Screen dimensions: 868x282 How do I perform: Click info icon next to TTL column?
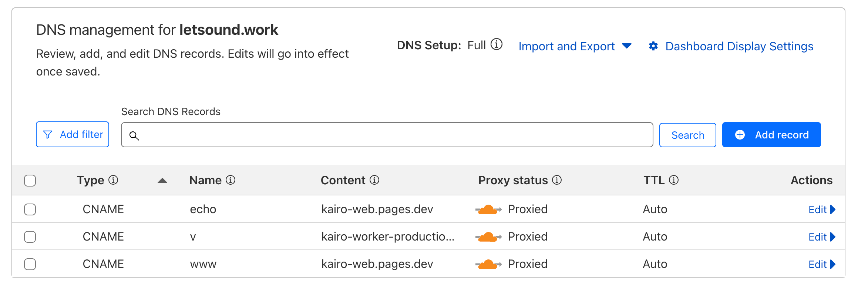point(674,180)
